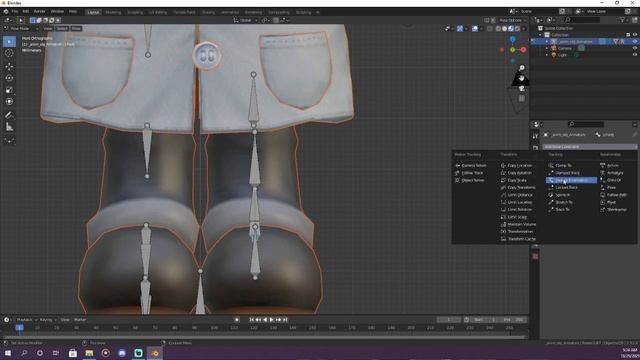Image resolution: width=640 pixels, height=360 pixels.
Task: Open viewport shading options dropdown arrow
Action: pyautogui.click(x=524, y=29)
